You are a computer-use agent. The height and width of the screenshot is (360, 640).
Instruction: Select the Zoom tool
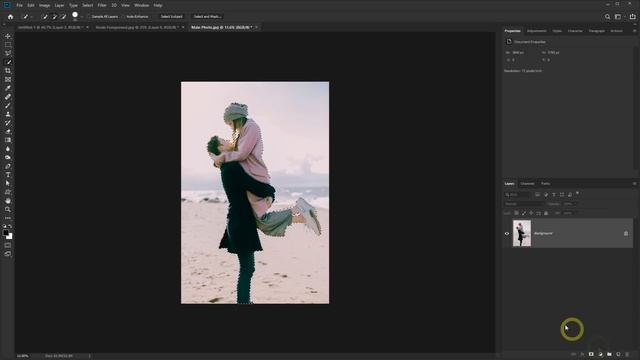pos(8,209)
